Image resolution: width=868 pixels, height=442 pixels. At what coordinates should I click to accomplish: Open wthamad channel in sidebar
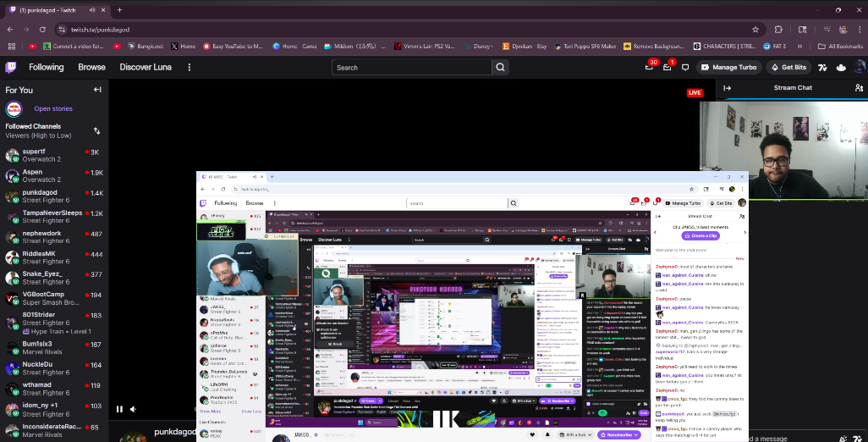(x=54, y=389)
